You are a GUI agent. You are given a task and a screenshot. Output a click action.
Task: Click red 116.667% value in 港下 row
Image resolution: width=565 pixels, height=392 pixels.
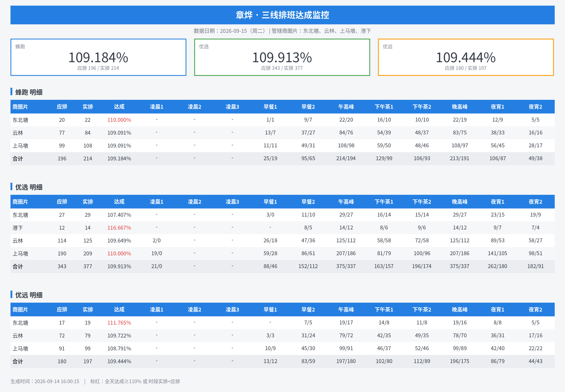[119, 228]
